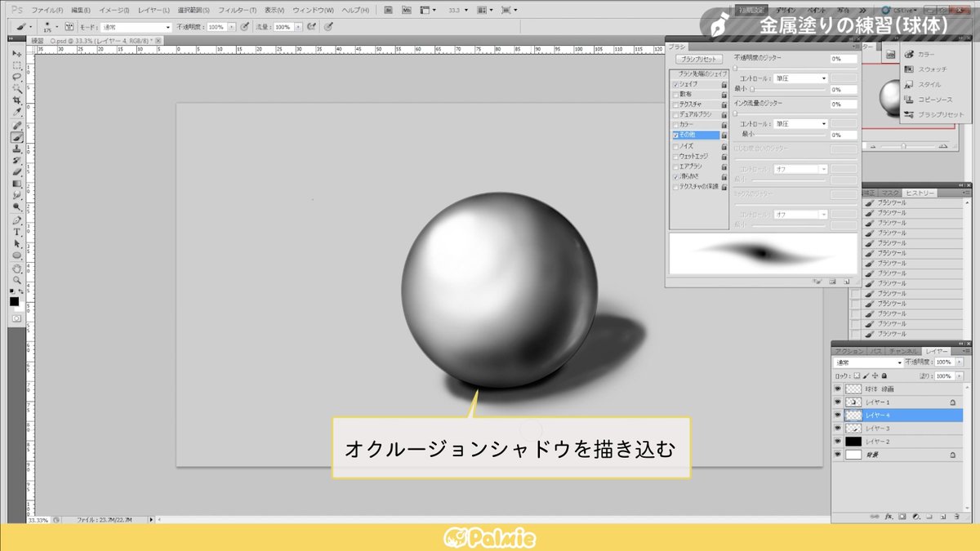Open the ウィンドウ menu

313,10
